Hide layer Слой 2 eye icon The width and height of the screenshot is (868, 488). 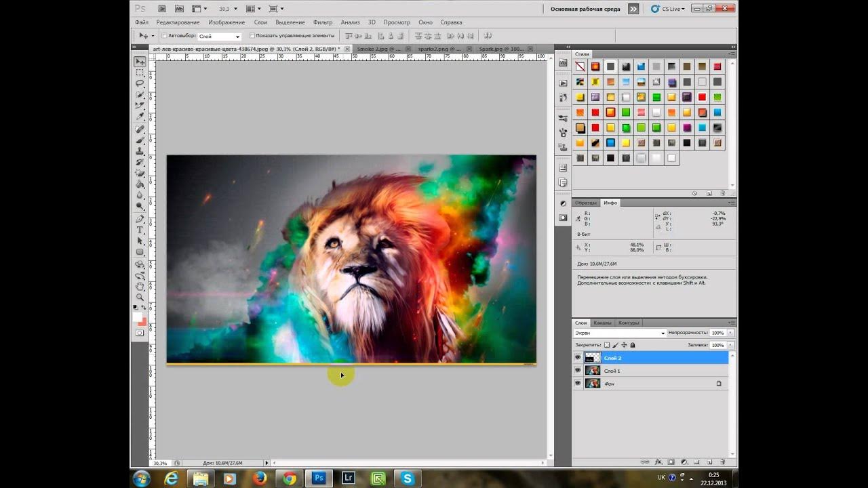(578, 357)
